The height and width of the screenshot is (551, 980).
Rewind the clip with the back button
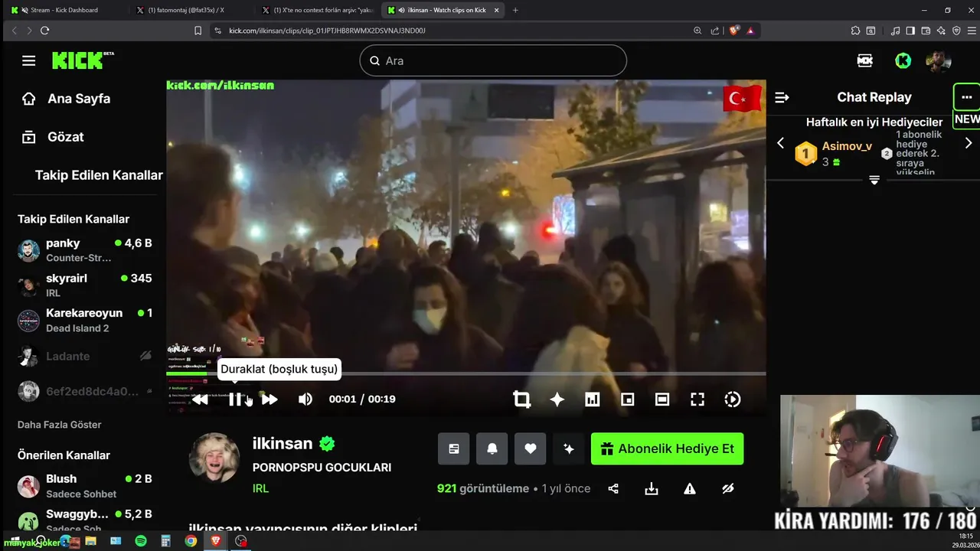click(x=200, y=399)
